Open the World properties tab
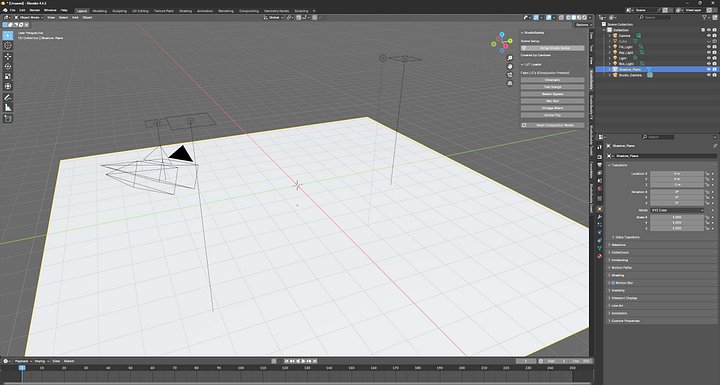Screen dimensions: 720x385 (599, 188)
